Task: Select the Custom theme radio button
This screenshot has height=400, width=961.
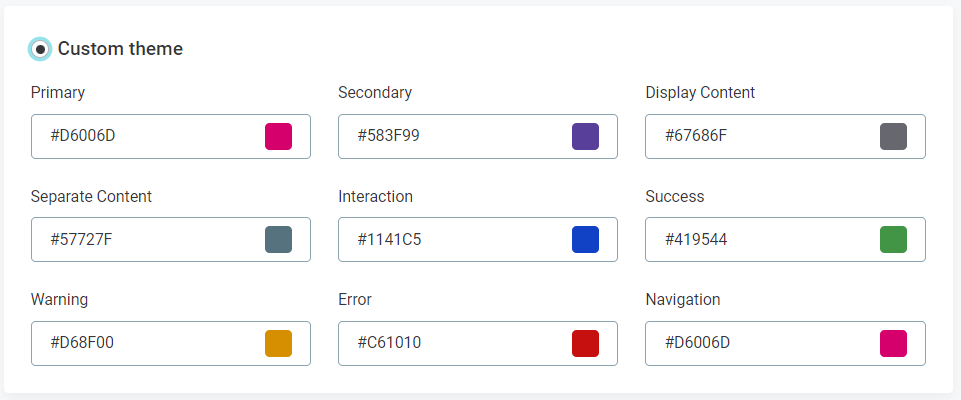Action: 40,49
